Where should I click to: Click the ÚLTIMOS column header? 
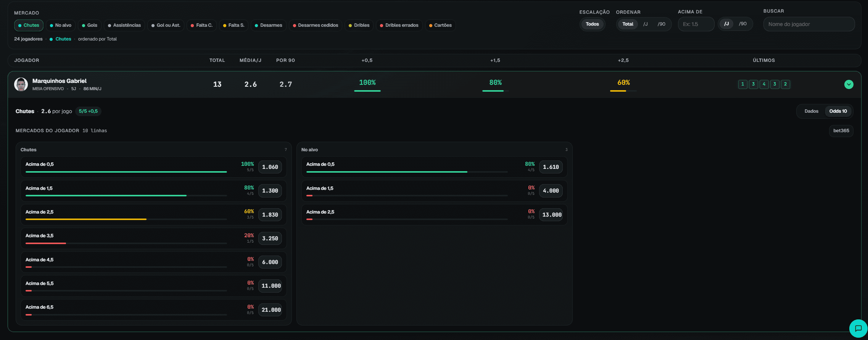click(764, 60)
